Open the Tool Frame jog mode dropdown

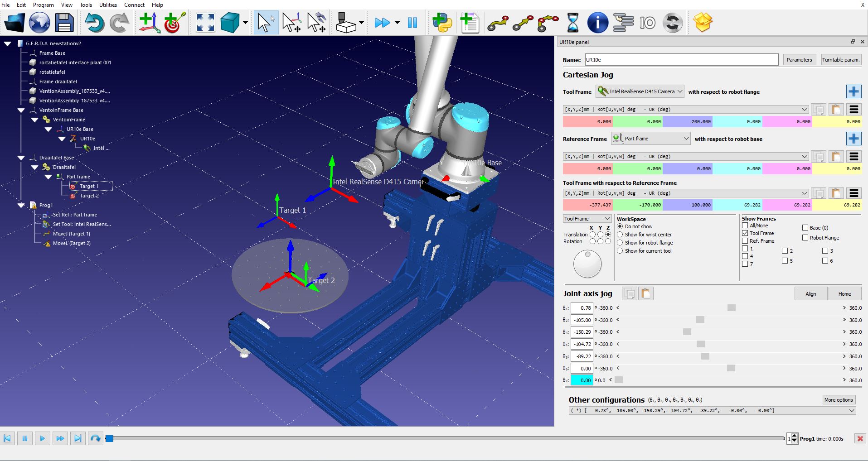pos(587,219)
